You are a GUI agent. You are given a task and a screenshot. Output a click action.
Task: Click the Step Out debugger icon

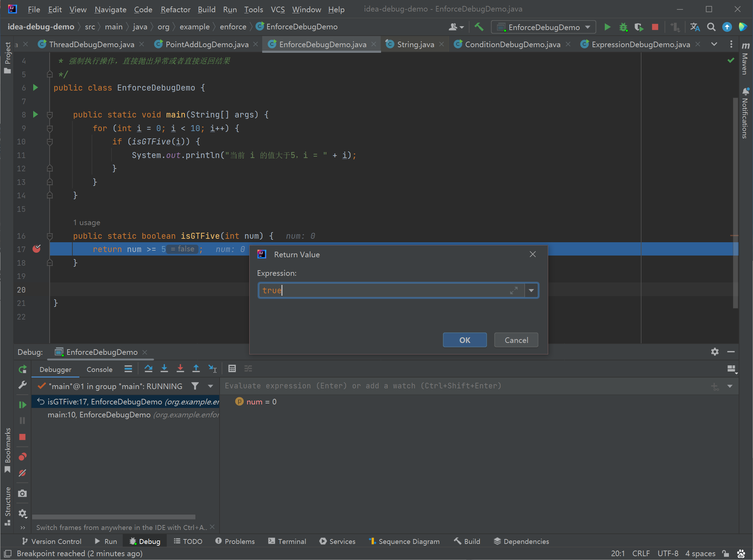[x=196, y=368]
